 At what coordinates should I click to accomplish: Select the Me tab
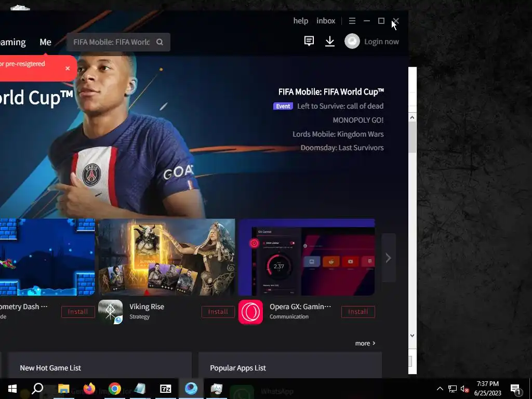click(46, 42)
